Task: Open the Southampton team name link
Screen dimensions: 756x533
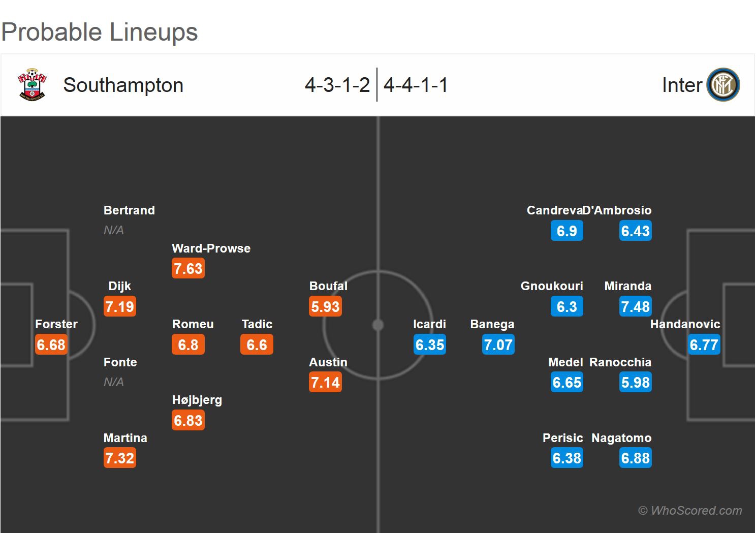Action: pos(123,85)
